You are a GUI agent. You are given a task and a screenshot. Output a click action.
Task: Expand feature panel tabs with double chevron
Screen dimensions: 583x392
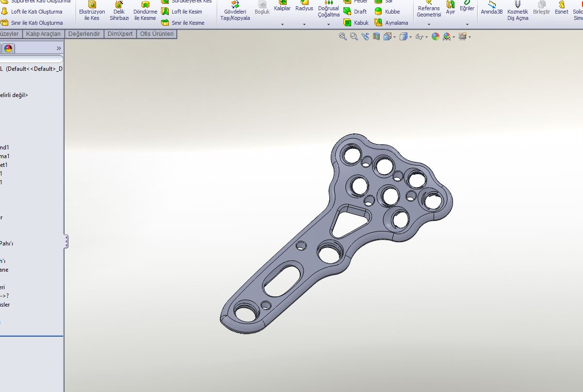click(59, 48)
